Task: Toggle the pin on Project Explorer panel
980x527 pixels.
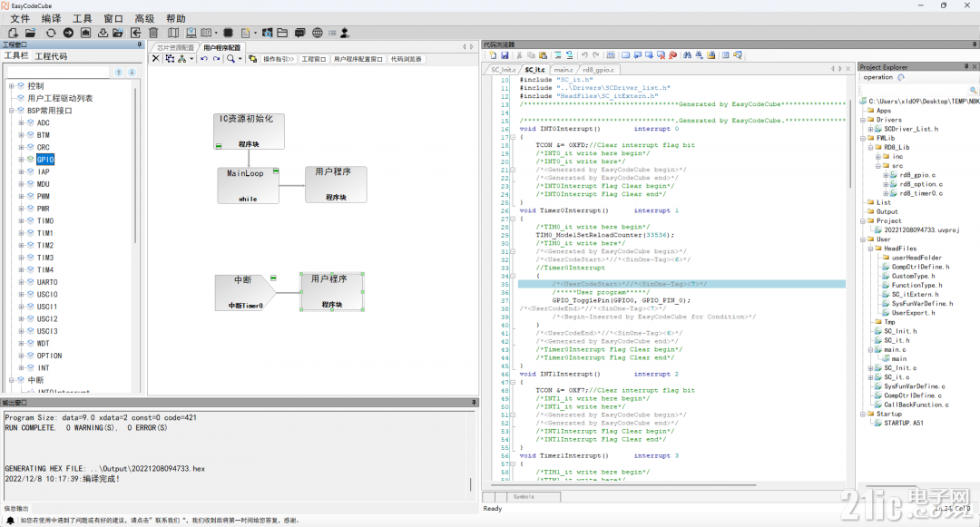Action: [x=965, y=66]
